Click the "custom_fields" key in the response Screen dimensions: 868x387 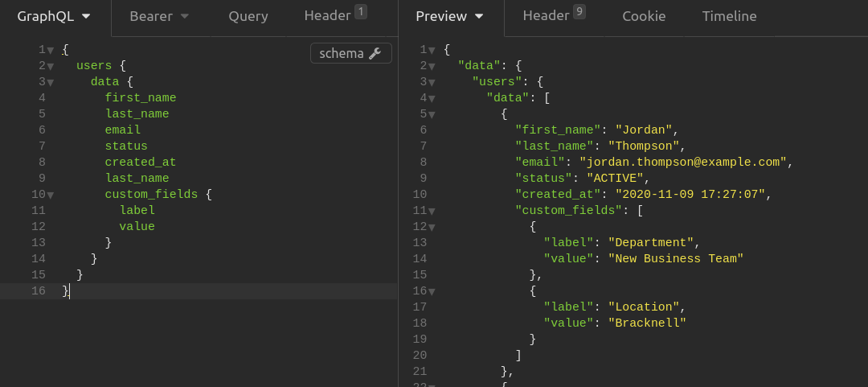tap(568, 211)
